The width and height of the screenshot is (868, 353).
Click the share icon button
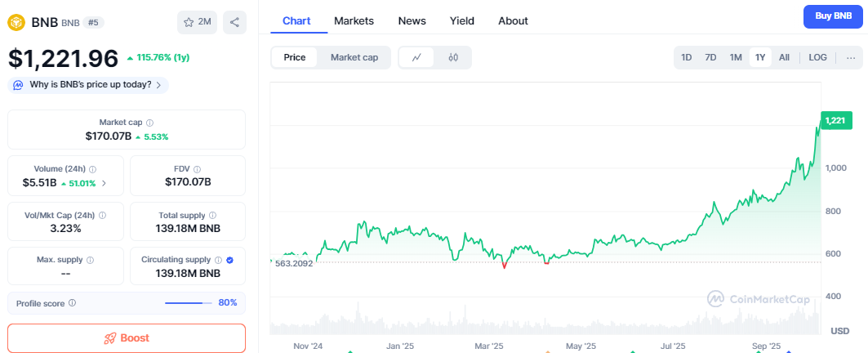click(234, 22)
